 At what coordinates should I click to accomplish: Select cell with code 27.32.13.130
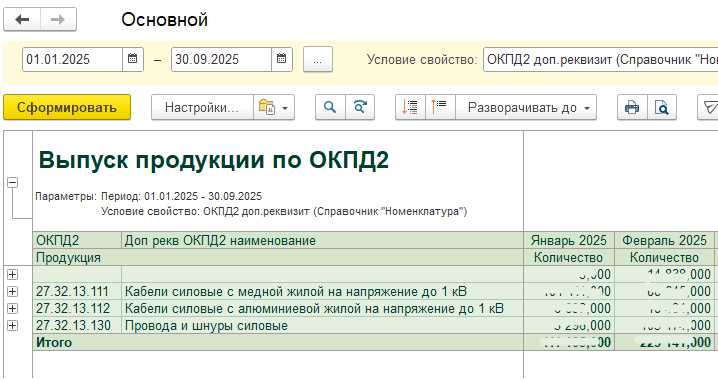click(77, 326)
